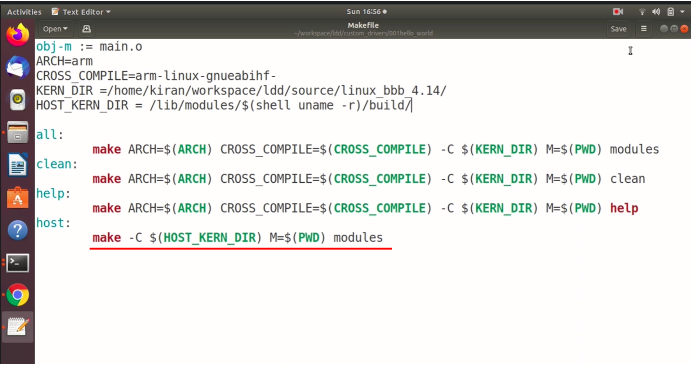The image size is (691, 366).
Task: Click Activities in the top bar
Action: point(24,12)
